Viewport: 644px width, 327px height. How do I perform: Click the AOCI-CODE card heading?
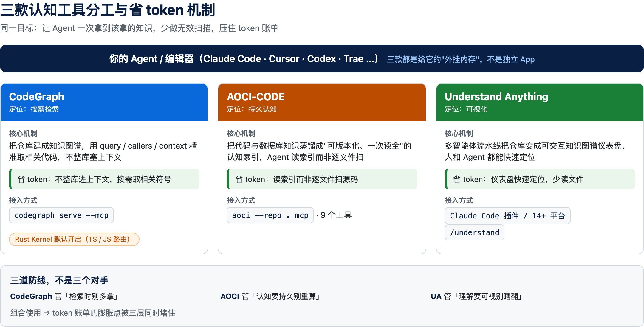click(x=256, y=97)
